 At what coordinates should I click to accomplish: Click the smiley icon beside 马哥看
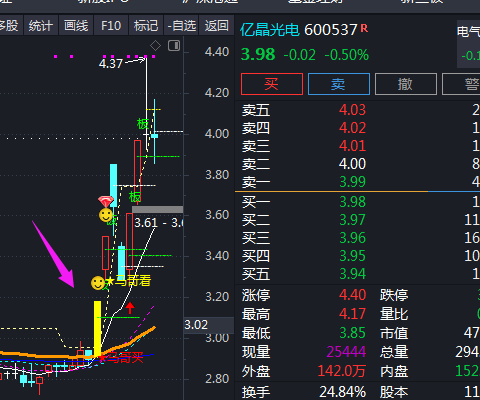98,283
